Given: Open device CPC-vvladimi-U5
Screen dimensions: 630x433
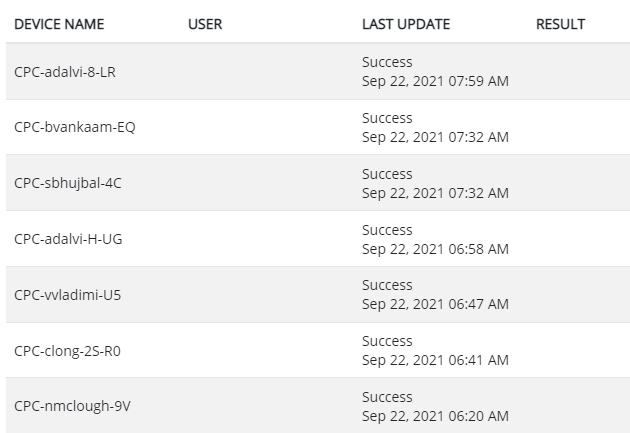Looking at the screenshot, I should [x=68, y=295].
